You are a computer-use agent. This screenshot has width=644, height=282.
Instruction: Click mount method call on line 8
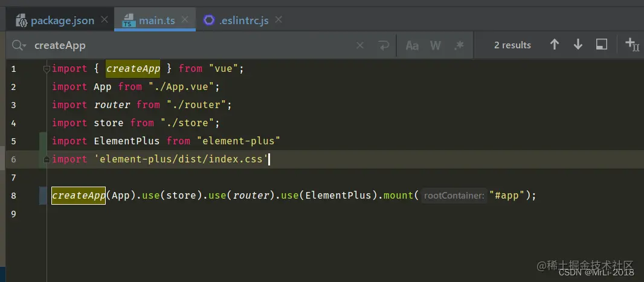click(398, 196)
